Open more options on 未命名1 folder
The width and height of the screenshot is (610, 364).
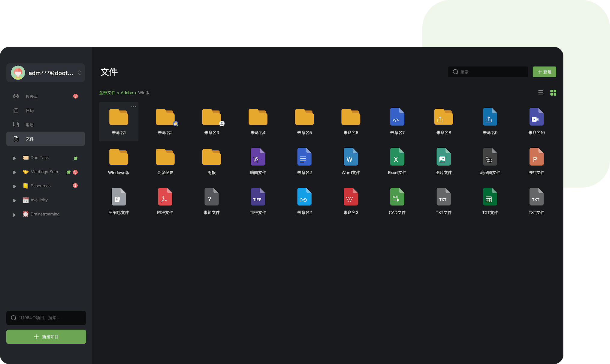click(x=134, y=107)
